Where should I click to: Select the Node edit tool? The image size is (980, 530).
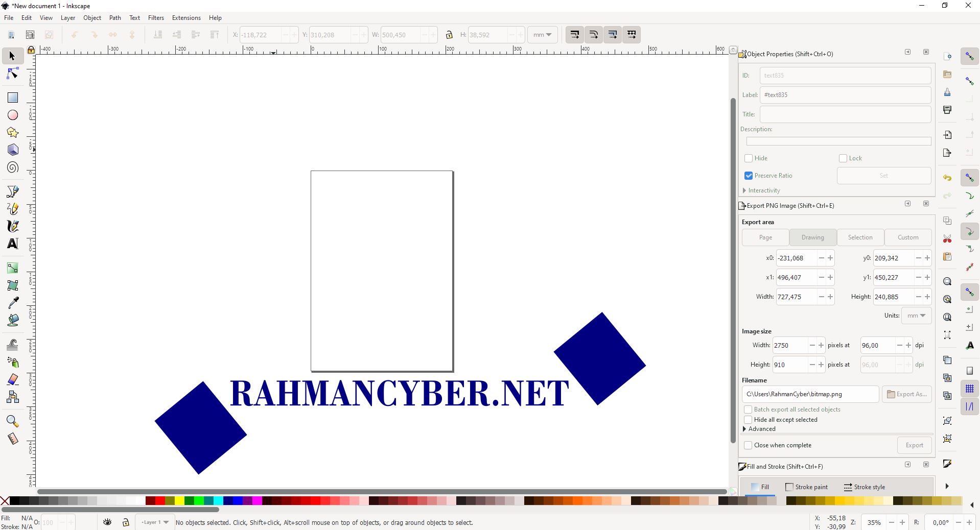(x=12, y=74)
